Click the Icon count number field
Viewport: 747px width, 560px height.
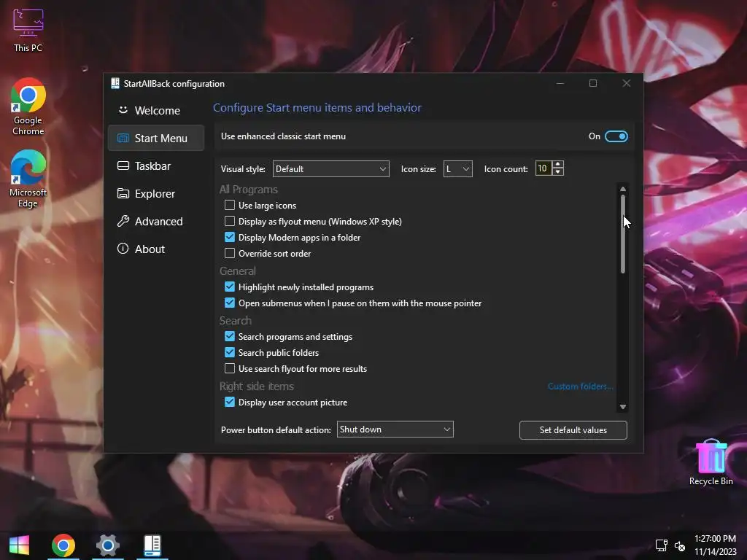pos(543,168)
